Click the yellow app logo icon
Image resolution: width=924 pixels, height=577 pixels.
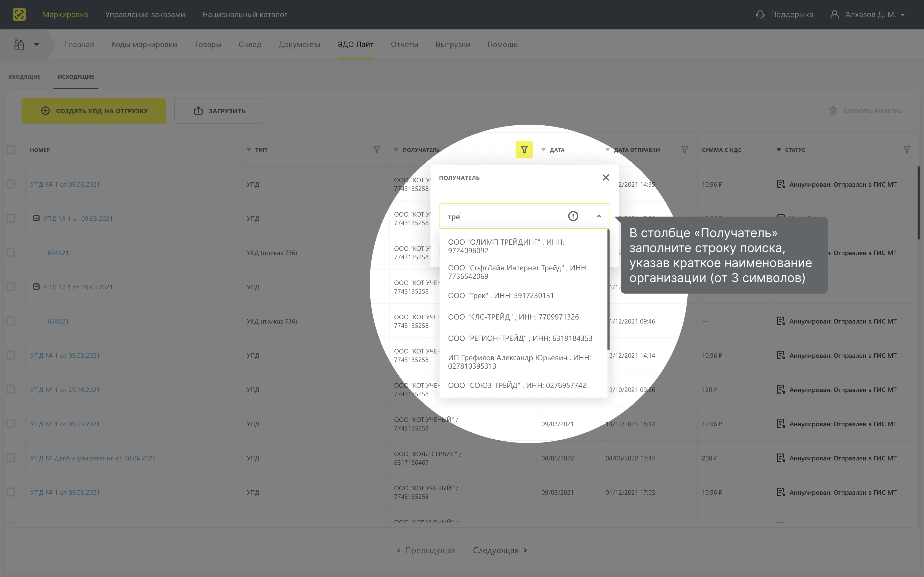19,14
